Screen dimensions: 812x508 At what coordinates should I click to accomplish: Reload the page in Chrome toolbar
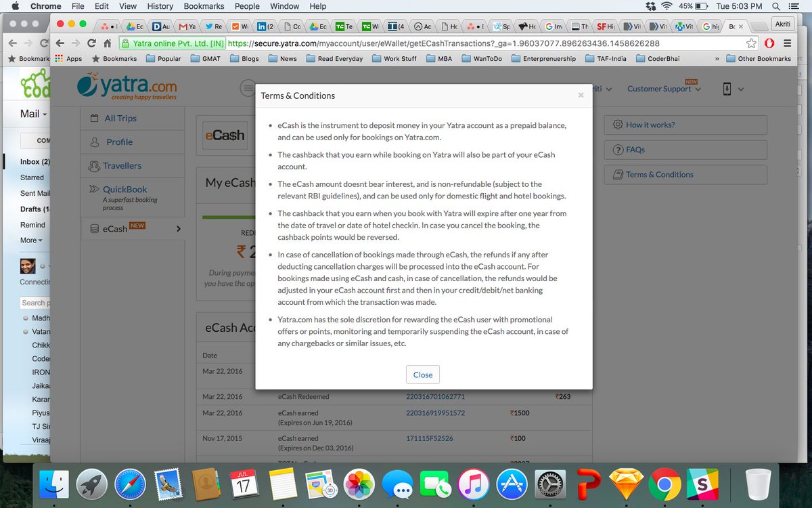point(92,43)
